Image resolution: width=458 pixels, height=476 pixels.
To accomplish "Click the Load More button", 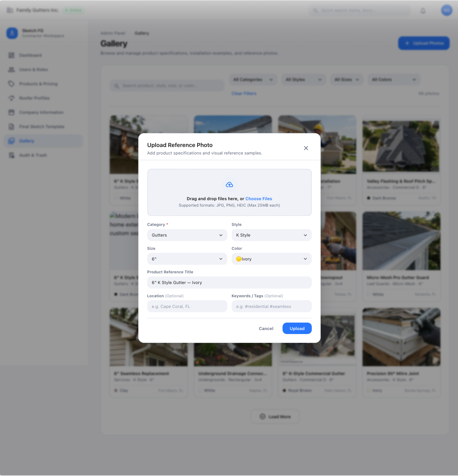I will click(x=275, y=416).
